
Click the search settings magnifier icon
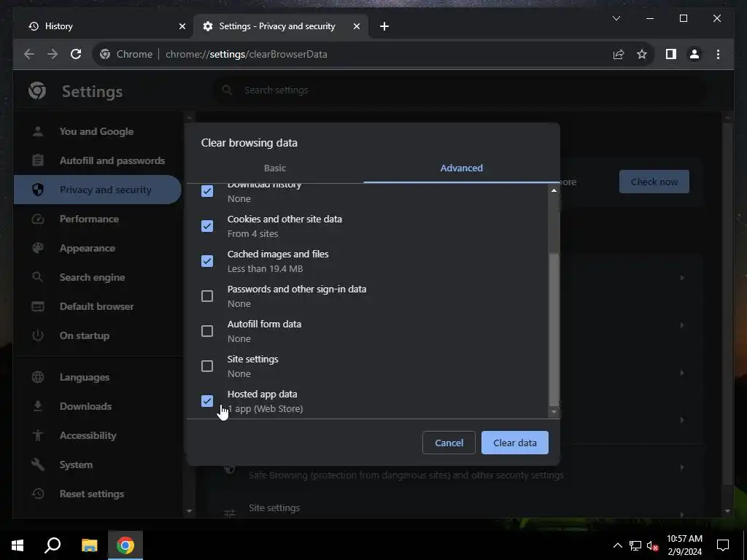click(228, 90)
